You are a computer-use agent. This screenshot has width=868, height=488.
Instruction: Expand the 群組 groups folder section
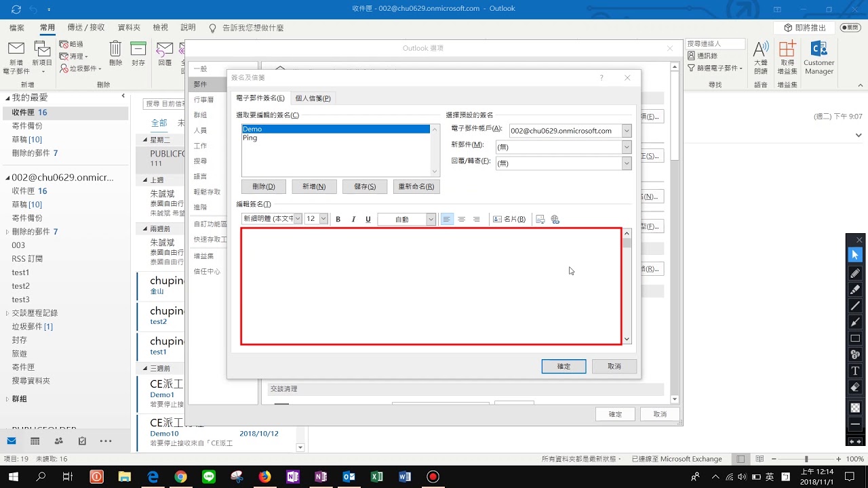7,399
